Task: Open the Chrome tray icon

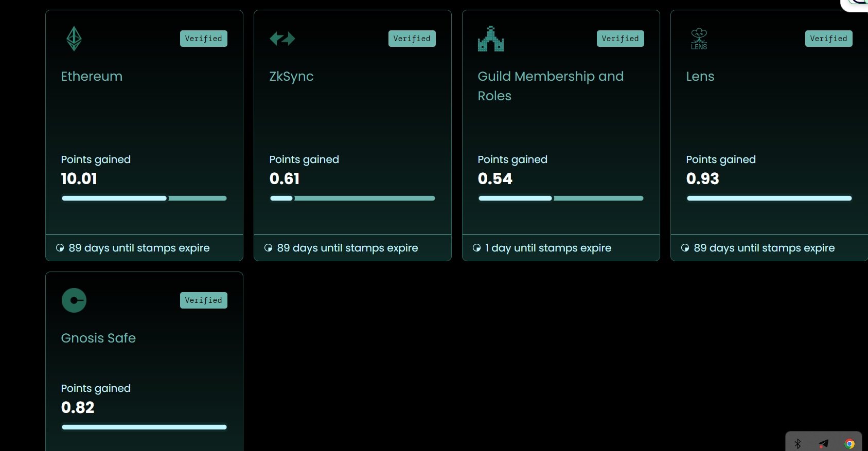Action: 849,443
